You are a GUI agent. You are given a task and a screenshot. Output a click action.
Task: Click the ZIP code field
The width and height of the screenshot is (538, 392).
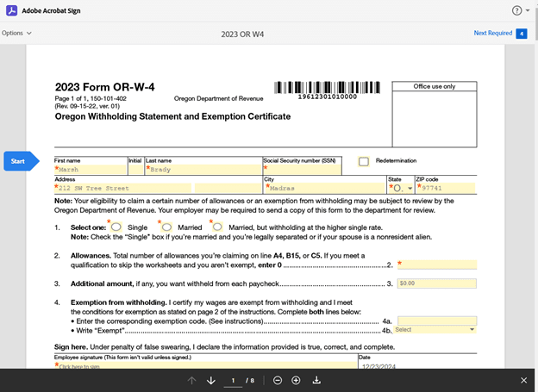[x=446, y=189]
